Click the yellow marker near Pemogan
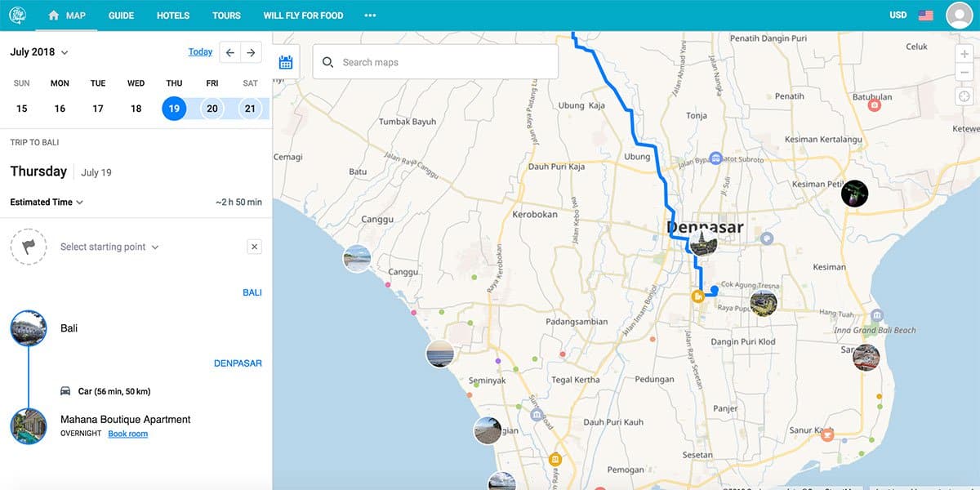 tap(555, 460)
